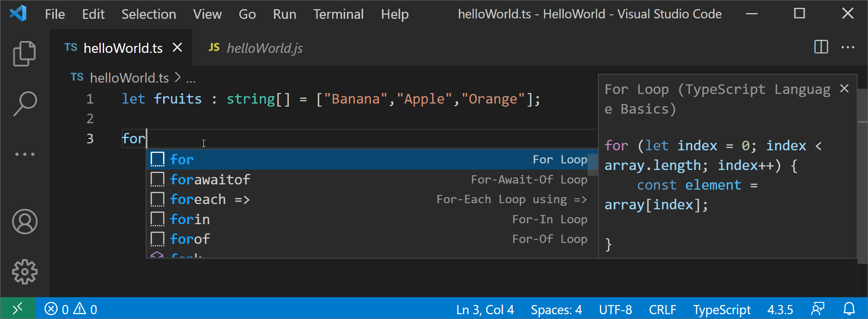Open the Manage gear icon
The height and width of the screenshot is (319, 868).
[24, 272]
